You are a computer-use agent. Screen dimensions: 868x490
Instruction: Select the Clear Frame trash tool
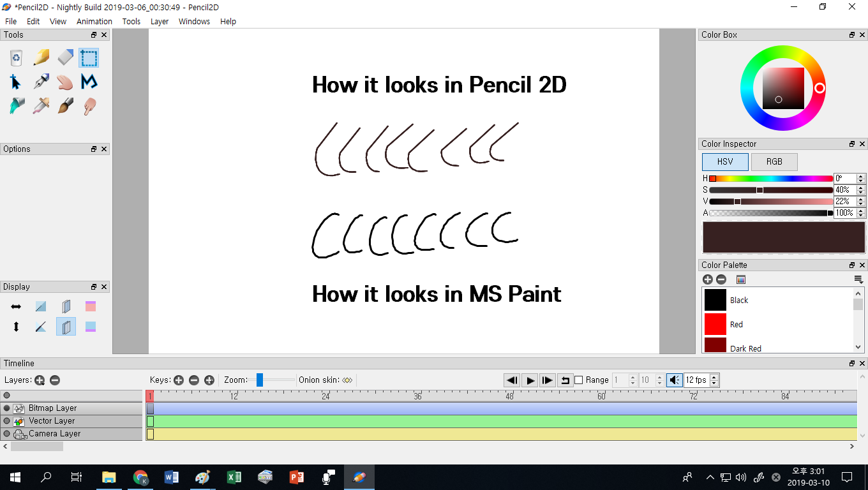[17, 58]
